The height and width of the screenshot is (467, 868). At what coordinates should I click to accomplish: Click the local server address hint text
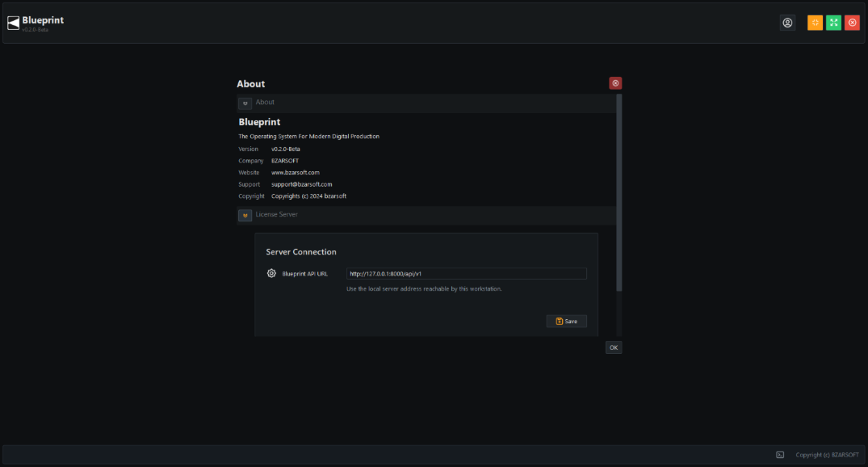pyautogui.click(x=424, y=289)
